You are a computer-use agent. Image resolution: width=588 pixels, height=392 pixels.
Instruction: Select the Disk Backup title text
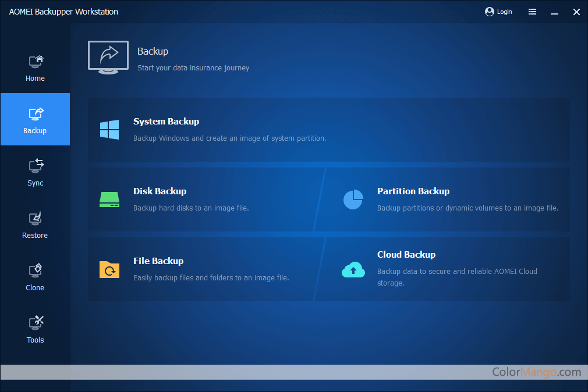tap(160, 191)
